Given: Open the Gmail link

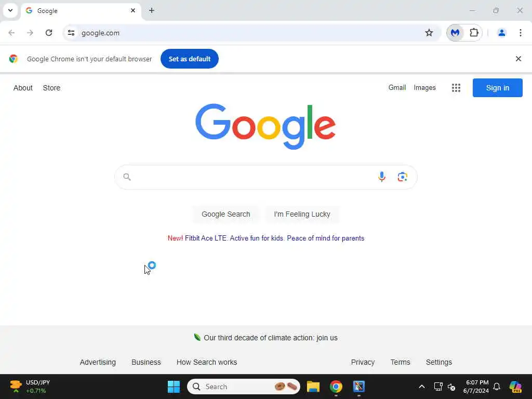Looking at the screenshot, I should coord(397,87).
